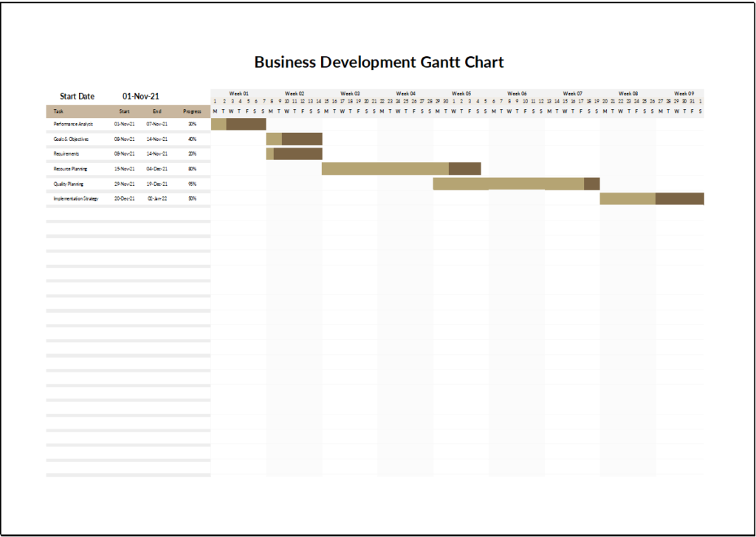Click the 'Implementation Strategy' task name

[76, 198]
